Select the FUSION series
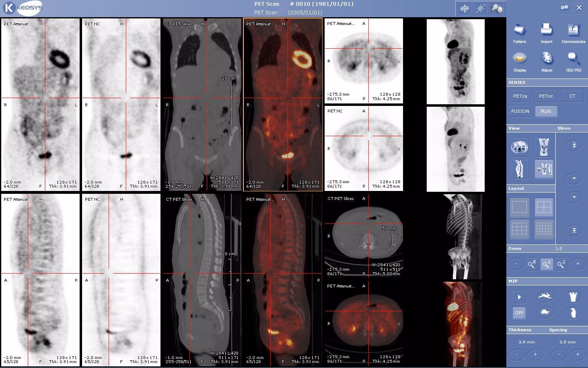 [x=520, y=111]
